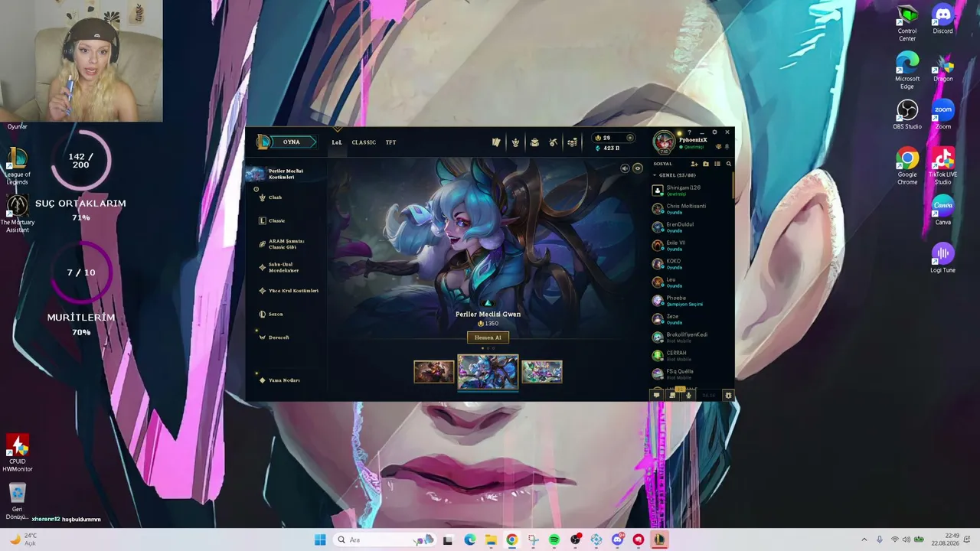Open Zoom desktop shortcut
This screenshot has width=980, height=551.
coord(942,115)
